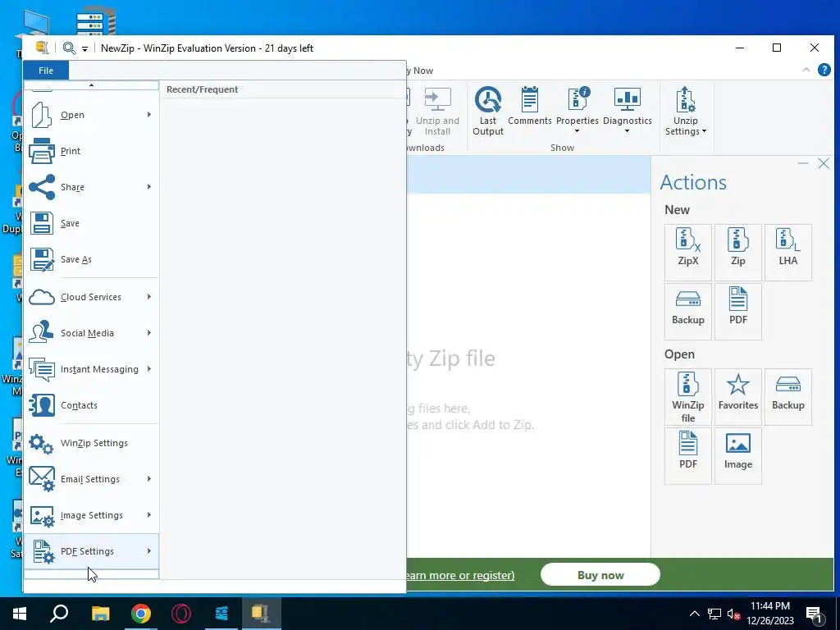
Task: Click the Open icon in File menu
Action: tap(41, 115)
